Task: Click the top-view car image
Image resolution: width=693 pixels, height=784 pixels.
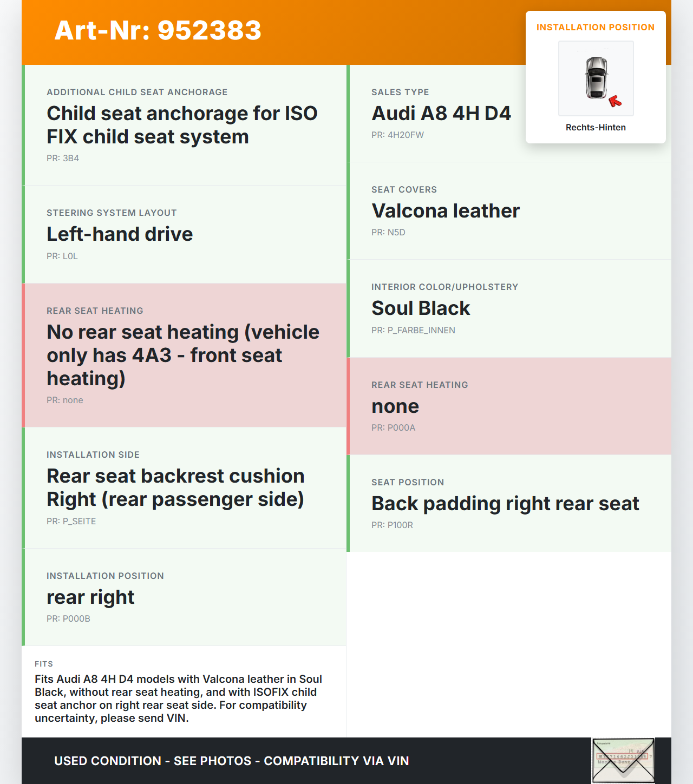Action: click(x=596, y=77)
